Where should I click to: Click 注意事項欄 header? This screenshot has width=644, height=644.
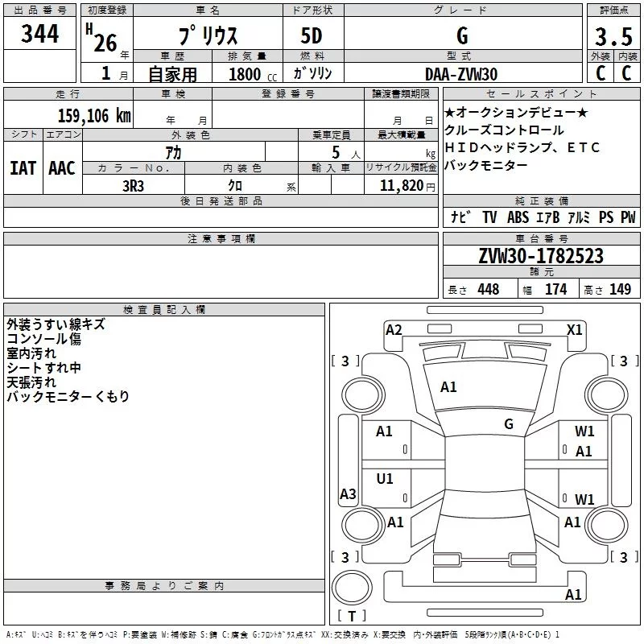(221, 238)
